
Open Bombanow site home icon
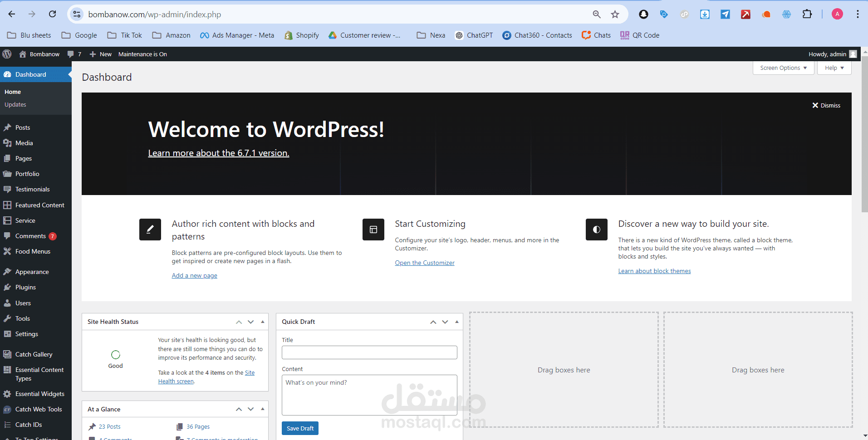[23, 54]
